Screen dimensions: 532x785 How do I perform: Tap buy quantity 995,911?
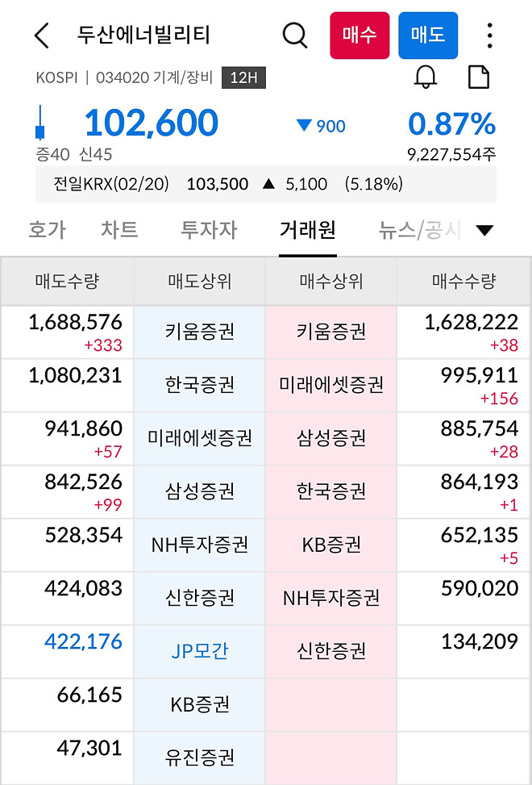click(479, 375)
